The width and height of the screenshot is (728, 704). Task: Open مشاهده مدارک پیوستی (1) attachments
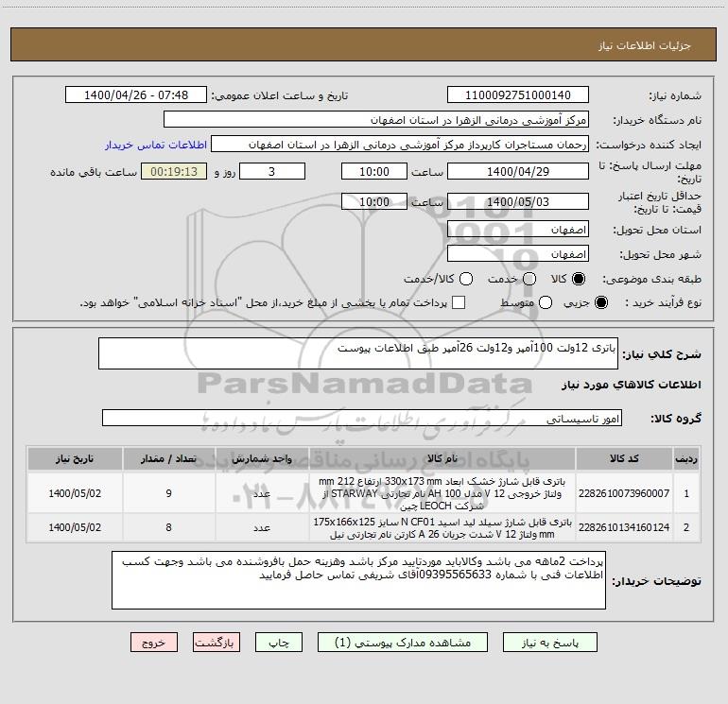pos(403,643)
